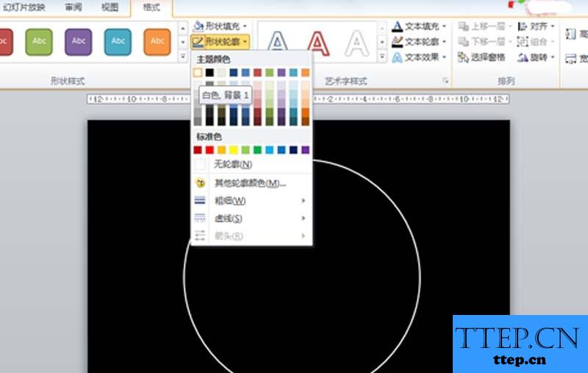Choose dark navy standard color
Viewport: 588px width, 373px height.
coord(293,150)
